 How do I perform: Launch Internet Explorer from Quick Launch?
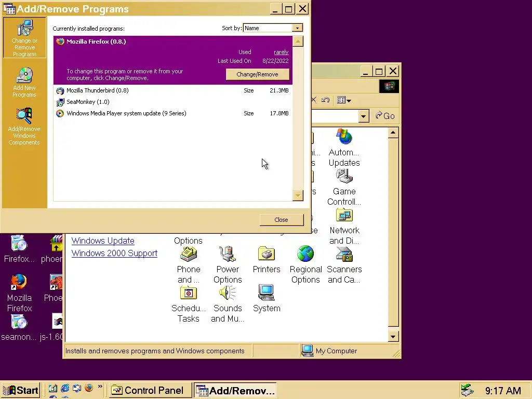pos(65,388)
